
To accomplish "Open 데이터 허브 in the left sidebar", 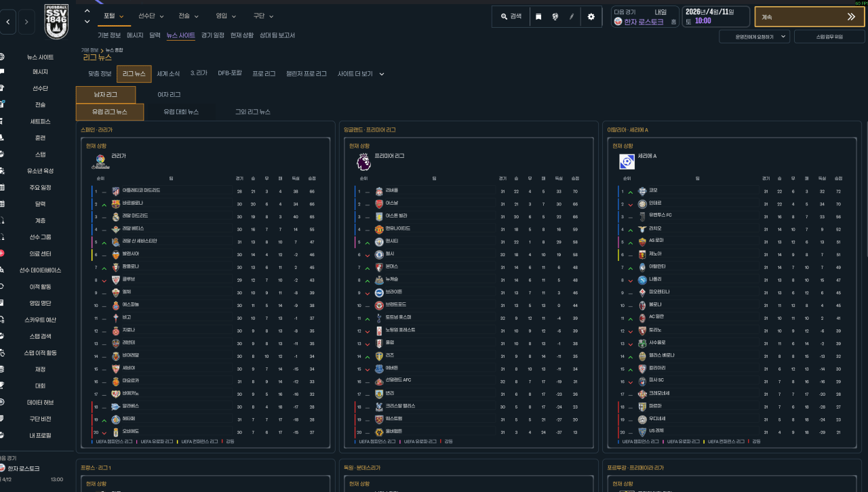I will [x=40, y=403].
